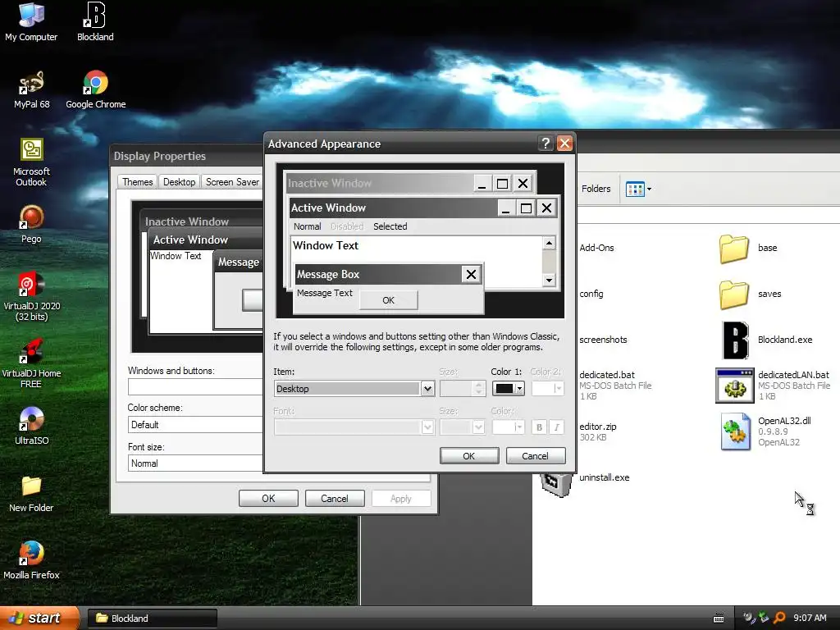Image resolution: width=840 pixels, height=630 pixels.
Task: Select dedicated.bat file name
Action: pos(606,374)
